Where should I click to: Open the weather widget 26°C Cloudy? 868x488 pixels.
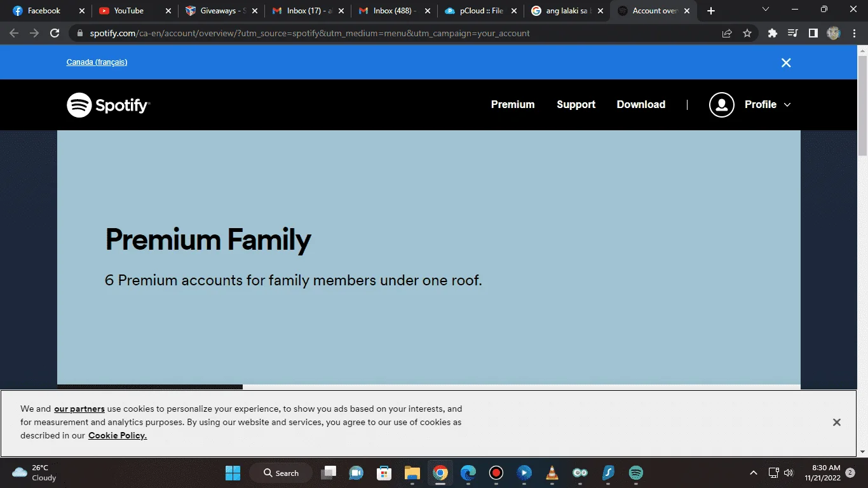tap(35, 473)
